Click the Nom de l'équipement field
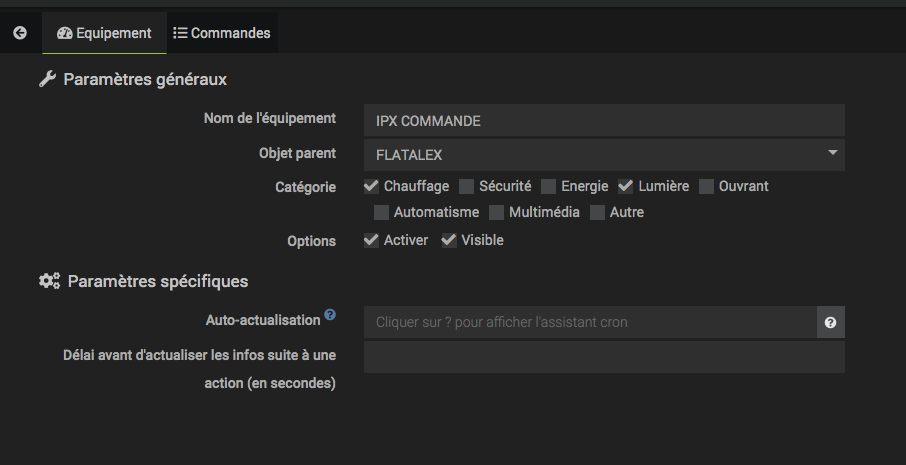Viewport: 906px width, 465px height. (x=604, y=121)
